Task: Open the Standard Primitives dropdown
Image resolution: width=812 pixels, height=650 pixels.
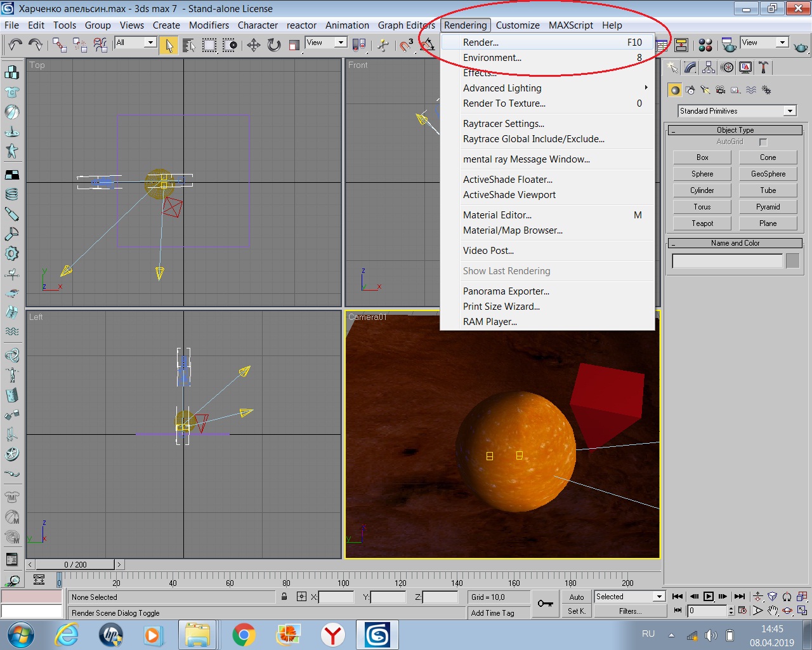Action: point(737,111)
